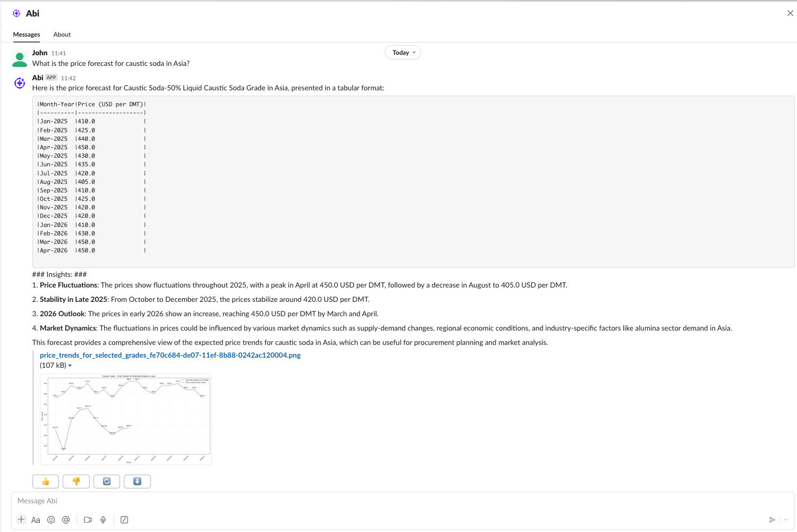Click the down arrow download button
Viewport: 797px width, 532px height.
(137, 482)
